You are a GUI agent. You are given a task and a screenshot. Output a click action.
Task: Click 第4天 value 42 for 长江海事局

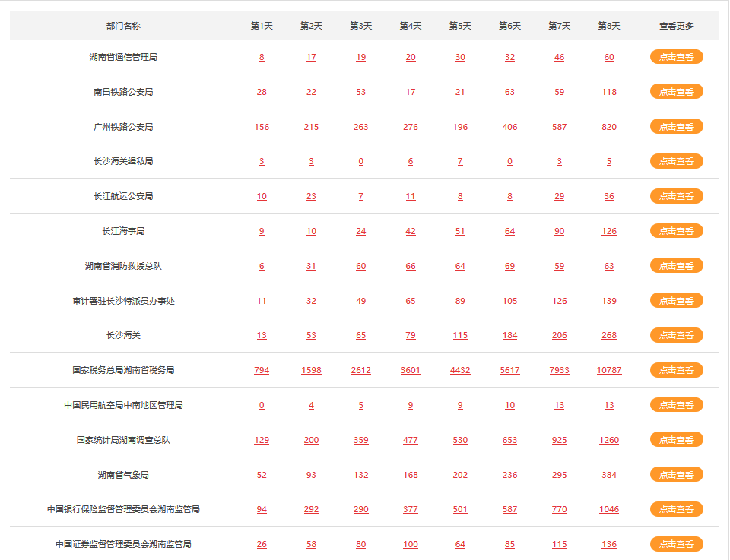(411, 231)
